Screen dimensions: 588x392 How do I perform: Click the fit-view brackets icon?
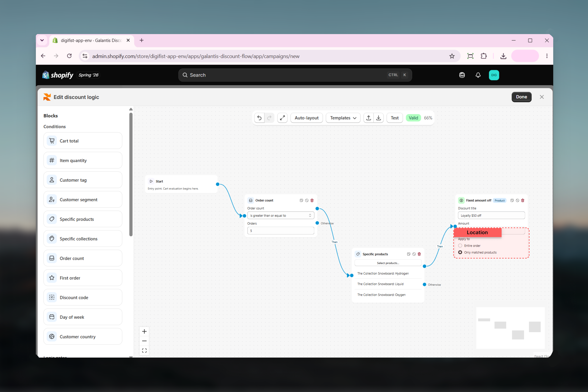click(144, 350)
